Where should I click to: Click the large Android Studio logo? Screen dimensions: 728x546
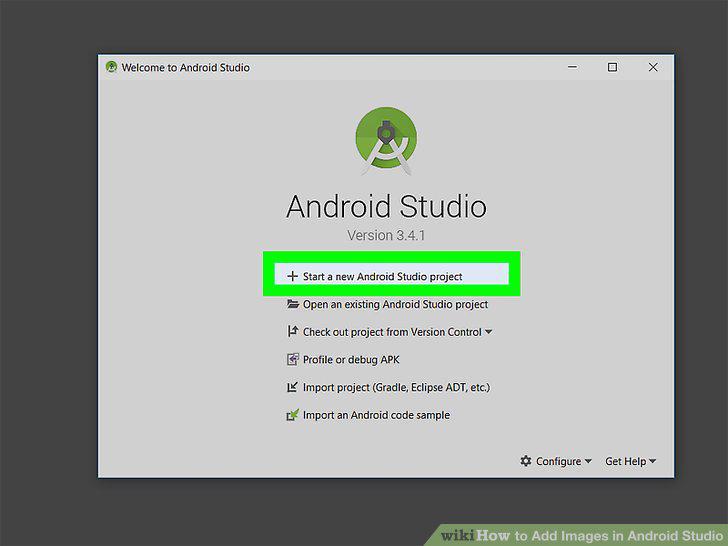tap(386, 141)
